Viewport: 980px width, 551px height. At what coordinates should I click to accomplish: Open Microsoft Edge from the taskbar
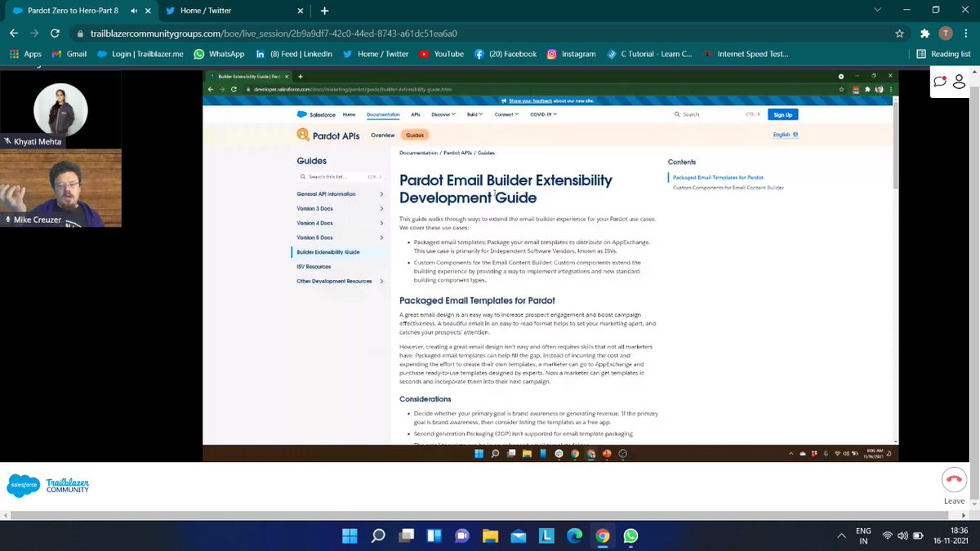coord(574,536)
